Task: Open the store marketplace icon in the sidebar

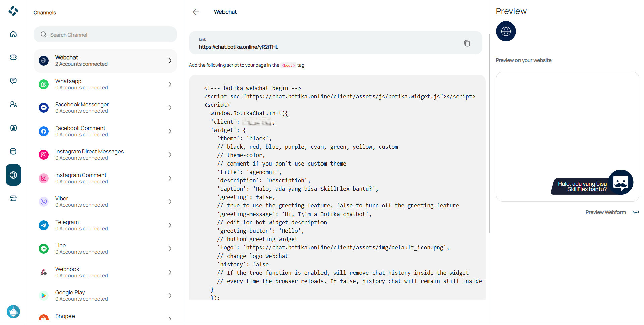Action: [x=13, y=198]
